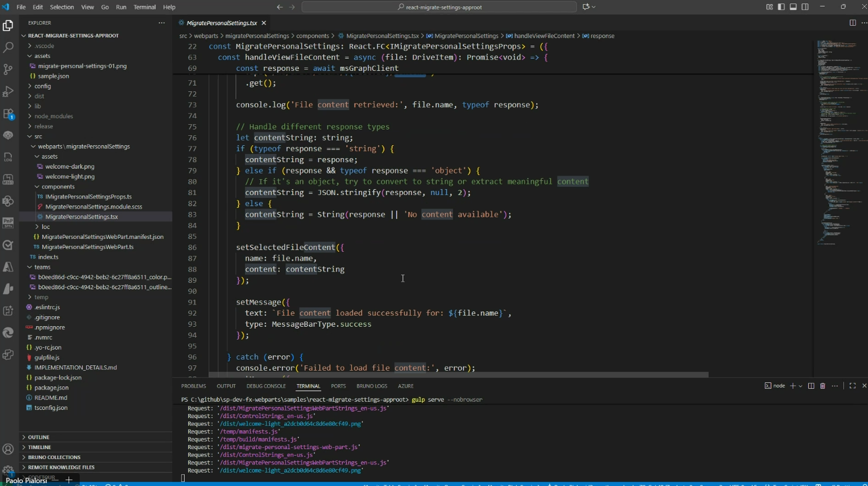The image size is (868, 486).
Task: Click the editor horizontal scrollbar
Action: click(x=457, y=375)
